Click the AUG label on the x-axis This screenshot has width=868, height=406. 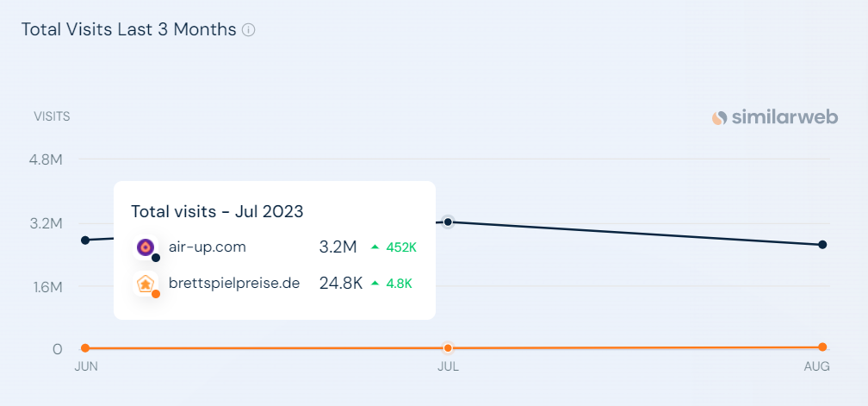817,367
